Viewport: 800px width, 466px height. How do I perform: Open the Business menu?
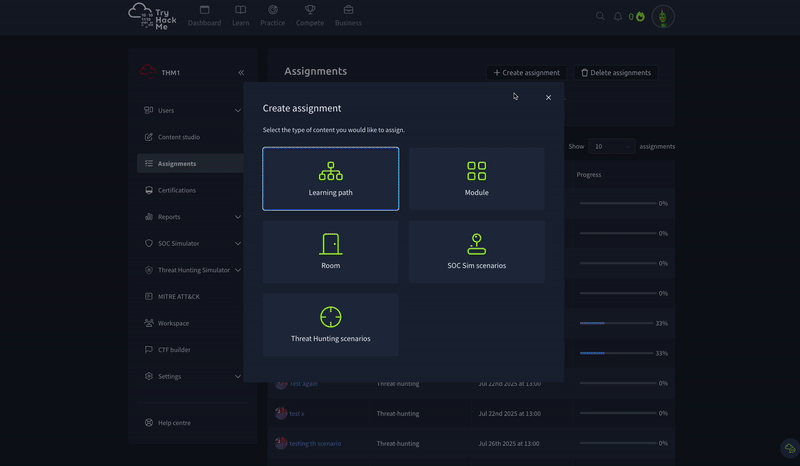(348, 16)
